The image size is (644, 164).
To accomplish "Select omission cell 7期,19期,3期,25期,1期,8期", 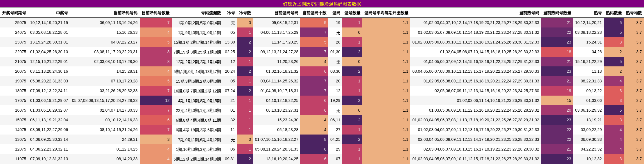I will (x=197, y=52).
